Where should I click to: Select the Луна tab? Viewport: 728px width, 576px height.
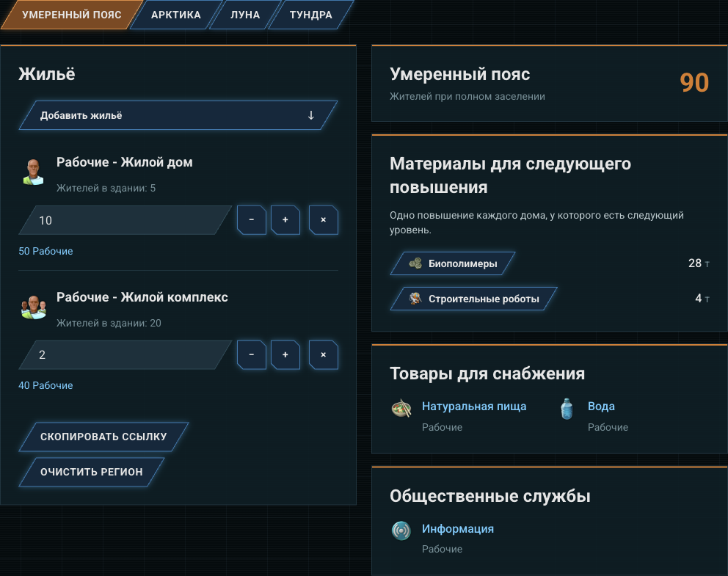(245, 15)
